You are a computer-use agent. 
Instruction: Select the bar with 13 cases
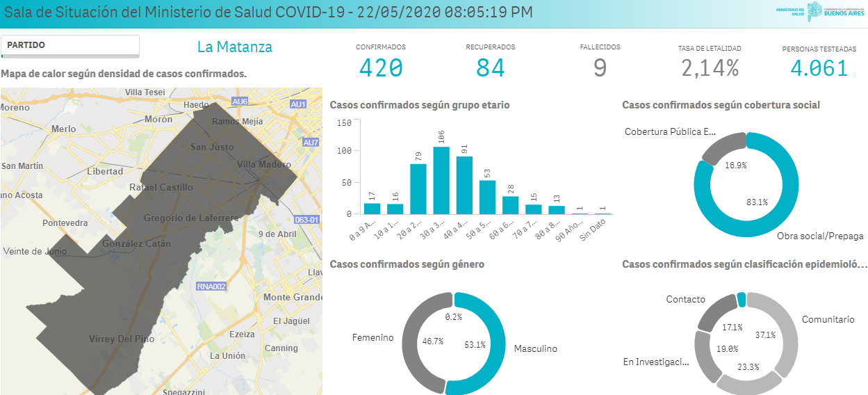556,210
